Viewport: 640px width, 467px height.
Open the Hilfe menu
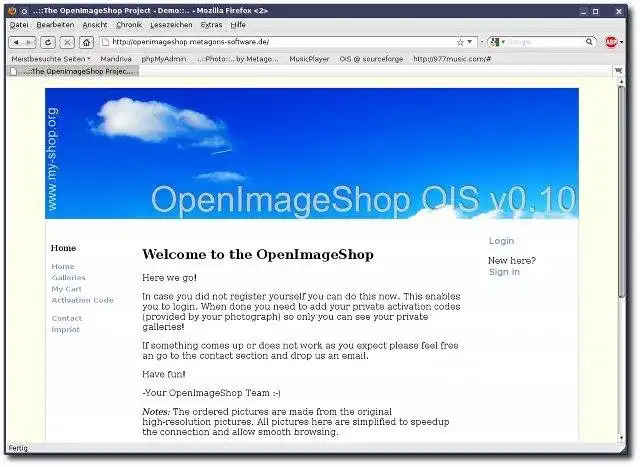(x=238, y=25)
